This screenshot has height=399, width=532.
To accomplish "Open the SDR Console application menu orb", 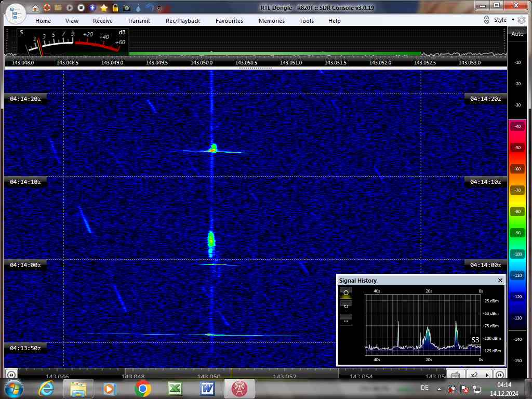I will tap(16, 14).
